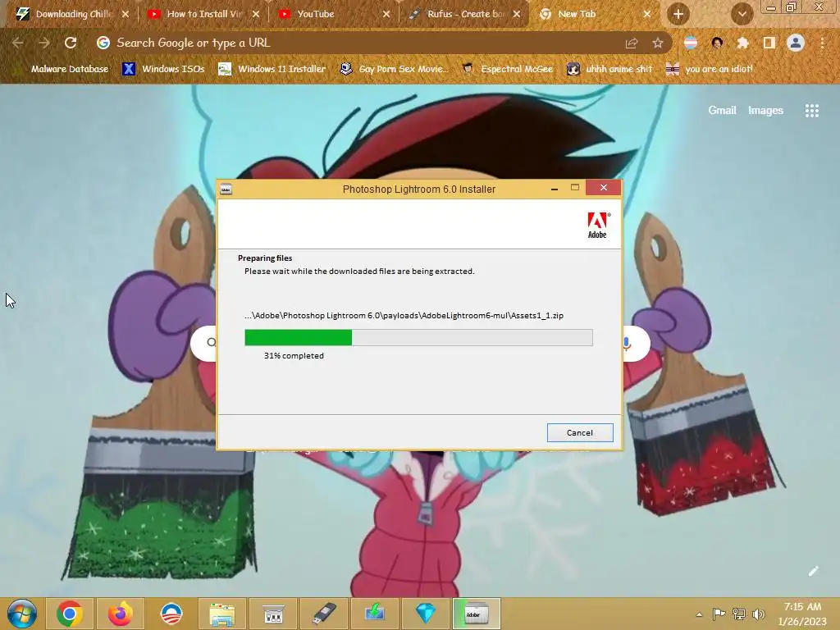Open Firefox from the taskbar
The height and width of the screenshot is (630, 840).
click(120, 614)
